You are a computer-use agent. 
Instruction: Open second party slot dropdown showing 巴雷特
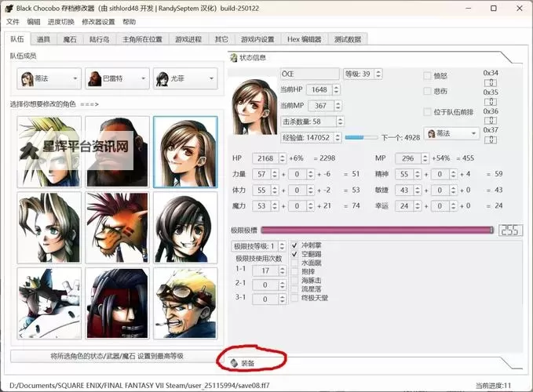point(117,78)
